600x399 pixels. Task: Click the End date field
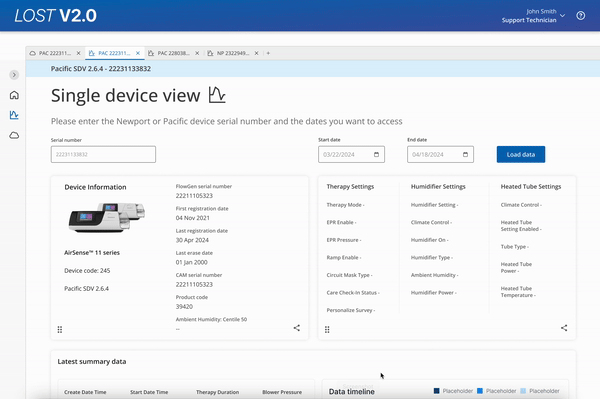tap(440, 154)
